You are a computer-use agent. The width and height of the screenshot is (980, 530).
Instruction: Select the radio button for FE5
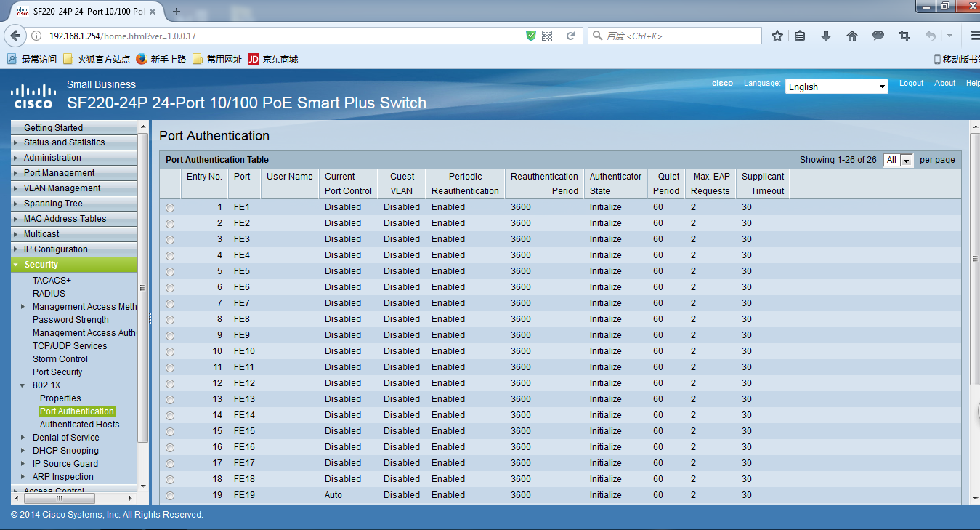(170, 272)
